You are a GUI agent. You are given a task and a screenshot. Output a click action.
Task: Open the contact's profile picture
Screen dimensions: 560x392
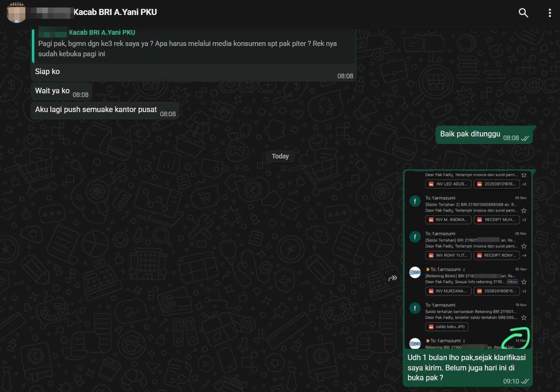16,12
